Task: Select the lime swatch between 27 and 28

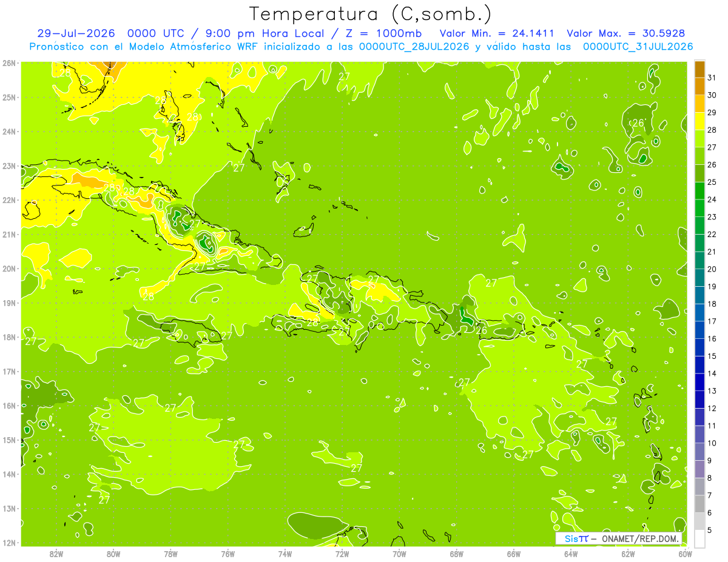Action: pyautogui.click(x=699, y=138)
